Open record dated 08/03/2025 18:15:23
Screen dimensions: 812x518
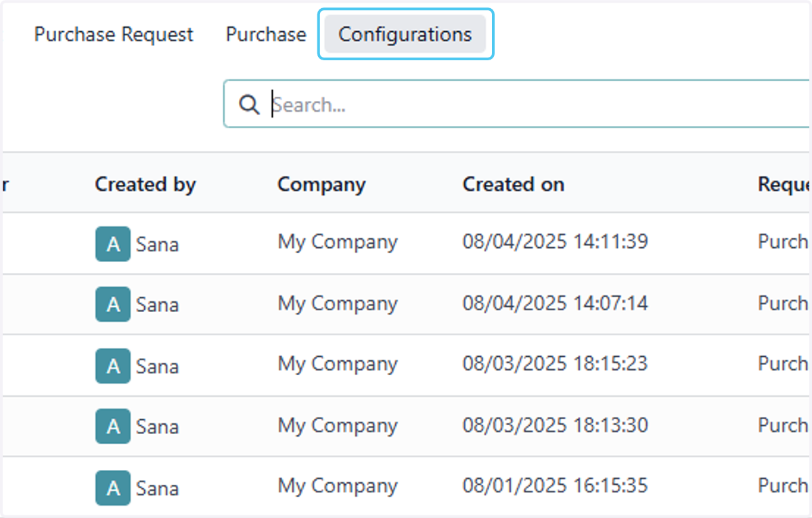click(556, 363)
